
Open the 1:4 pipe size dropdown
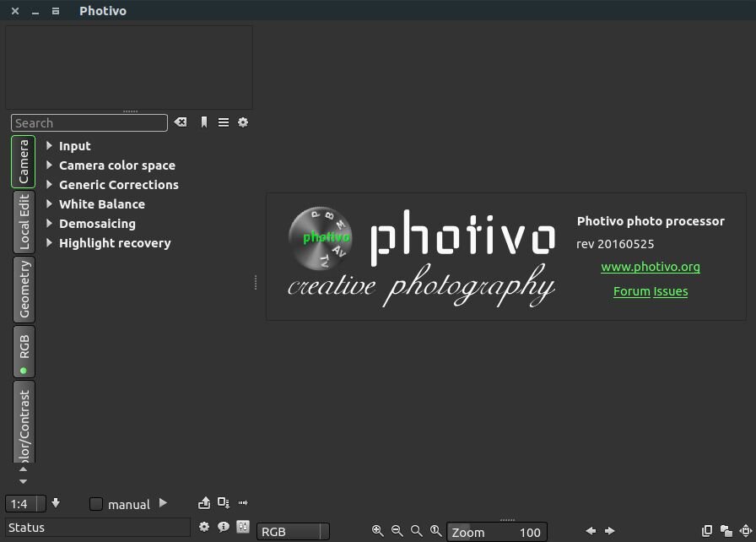[25, 504]
